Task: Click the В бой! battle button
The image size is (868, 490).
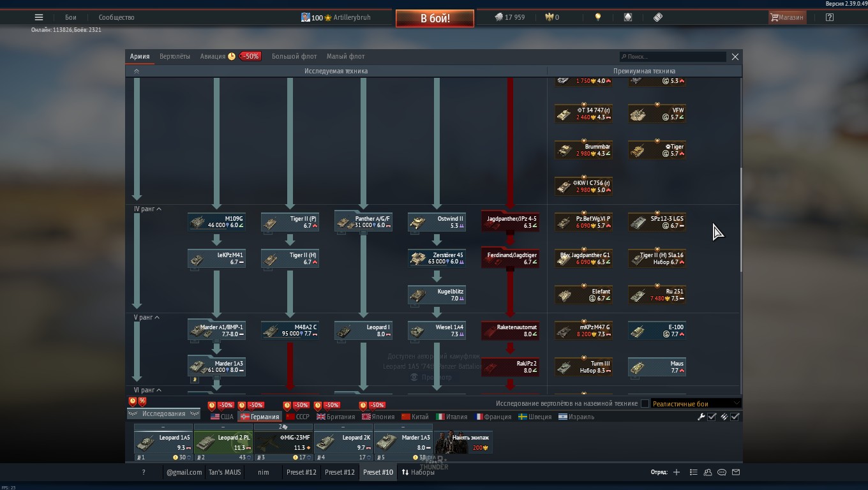Action: [435, 18]
